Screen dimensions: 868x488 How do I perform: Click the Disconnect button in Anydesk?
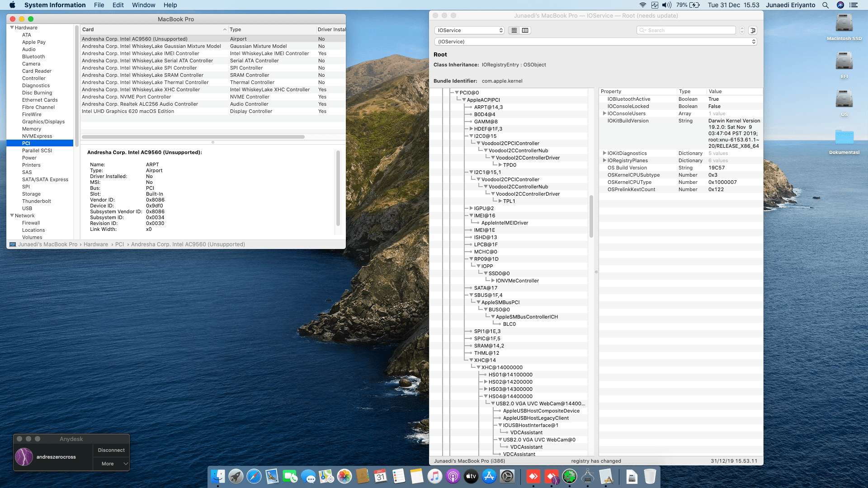click(111, 450)
